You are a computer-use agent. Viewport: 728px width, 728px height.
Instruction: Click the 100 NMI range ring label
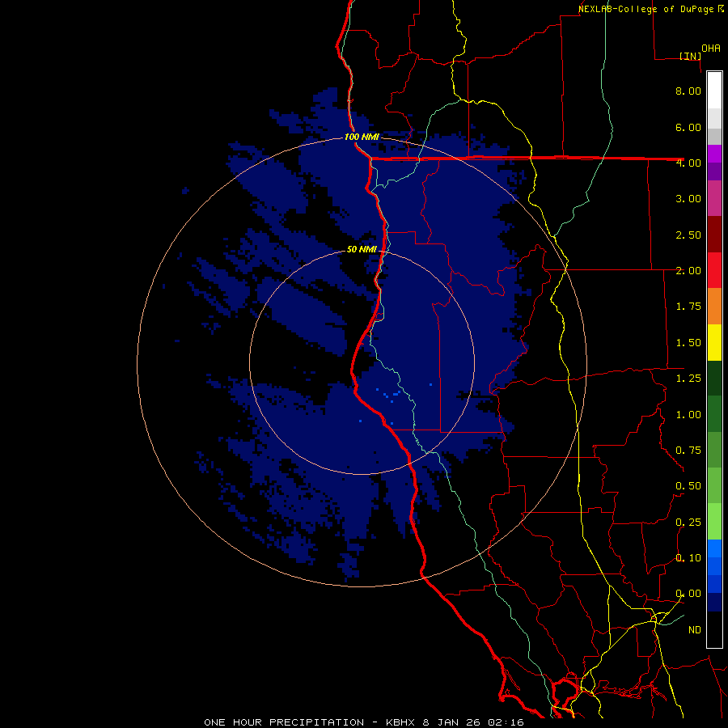[362, 137]
